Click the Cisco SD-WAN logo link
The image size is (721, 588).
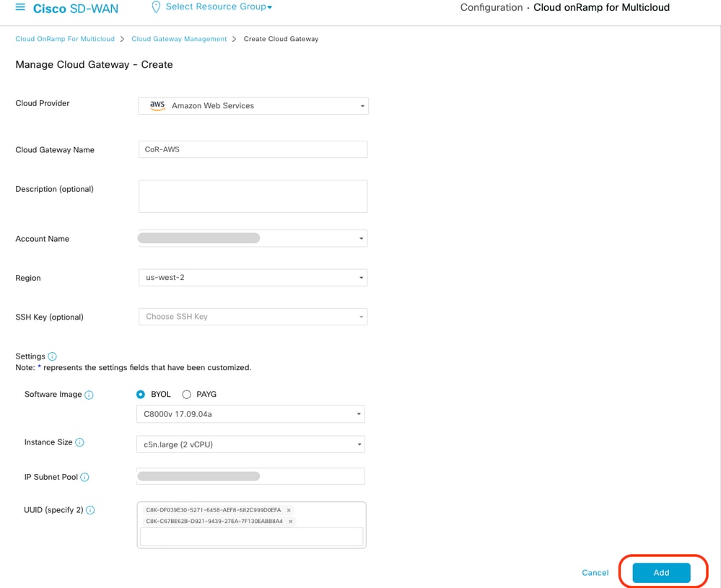click(x=75, y=8)
